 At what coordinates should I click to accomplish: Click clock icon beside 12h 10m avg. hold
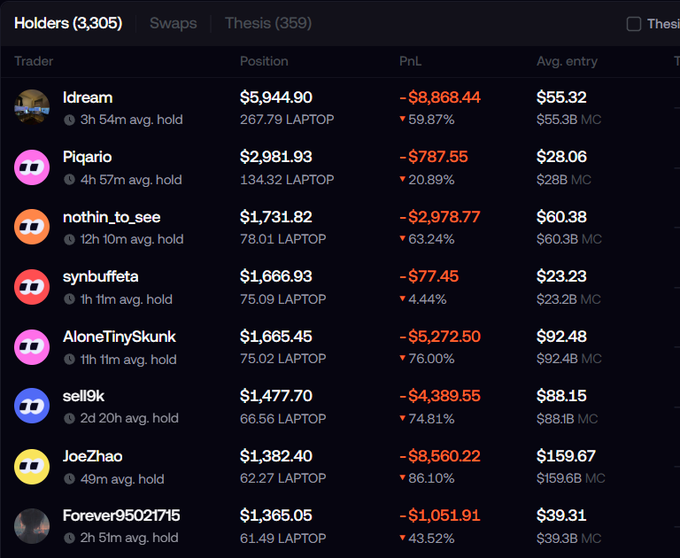pyautogui.click(x=69, y=240)
